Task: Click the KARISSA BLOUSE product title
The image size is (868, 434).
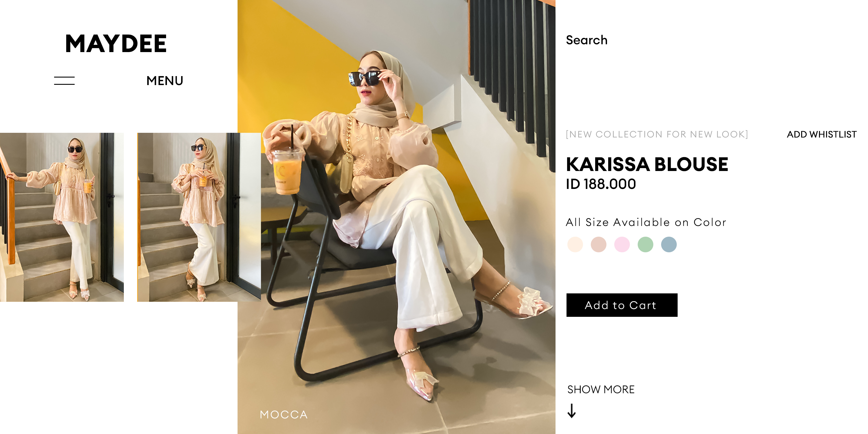Action: (x=647, y=164)
